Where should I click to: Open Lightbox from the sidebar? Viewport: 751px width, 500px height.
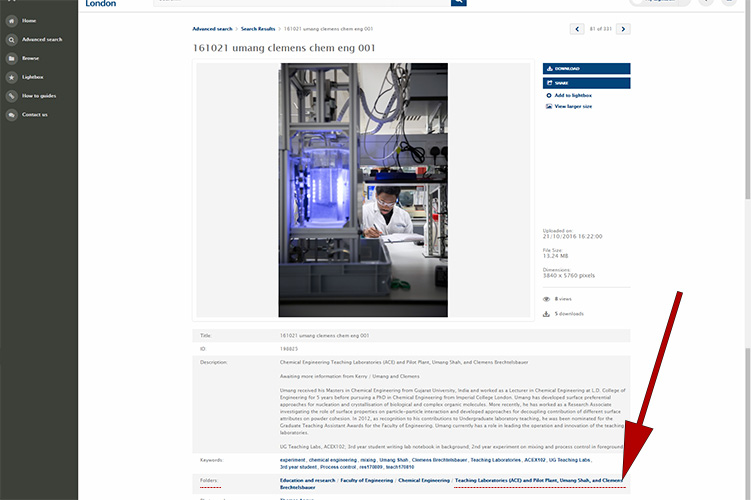click(x=32, y=77)
